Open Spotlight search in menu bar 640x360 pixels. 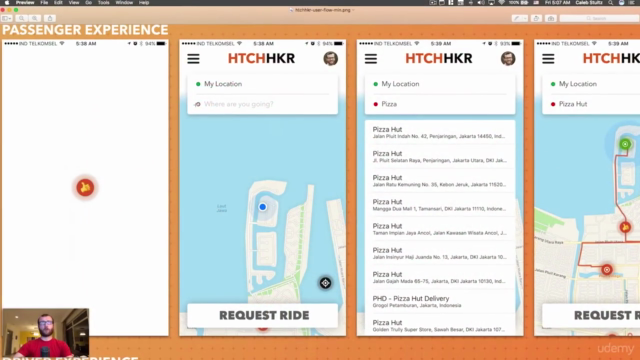(611, 2)
